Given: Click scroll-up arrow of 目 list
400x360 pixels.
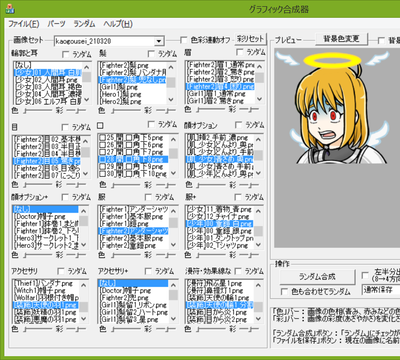Looking at the screenshot, I should coord(85,141).
